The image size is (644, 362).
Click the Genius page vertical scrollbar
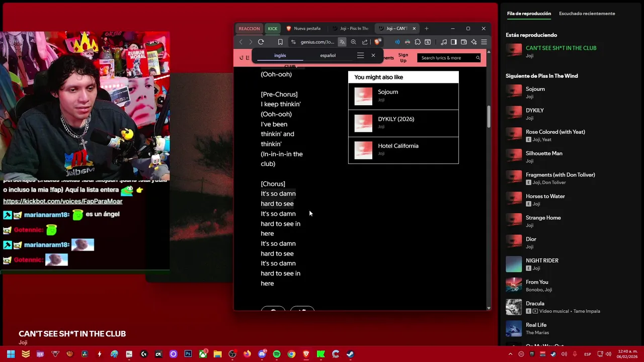pos(488,117)
